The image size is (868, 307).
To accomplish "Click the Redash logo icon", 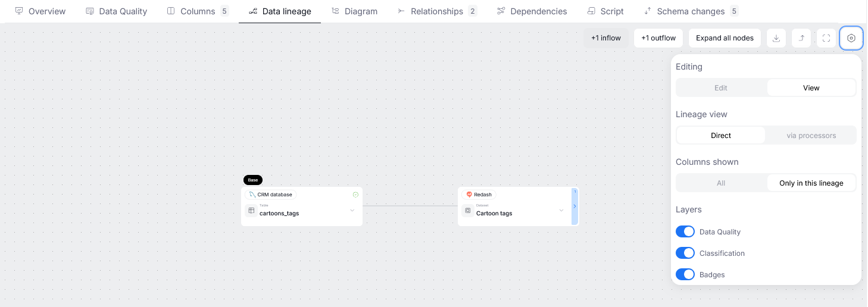I will [469, 195].
